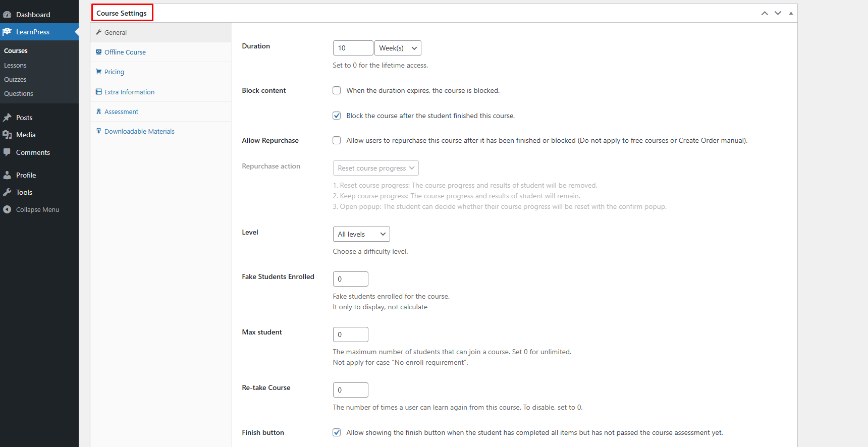Click the LearnPress graduation cap icon
The image size is (868, 447).
pyautogui.click(x=7, y=32)
